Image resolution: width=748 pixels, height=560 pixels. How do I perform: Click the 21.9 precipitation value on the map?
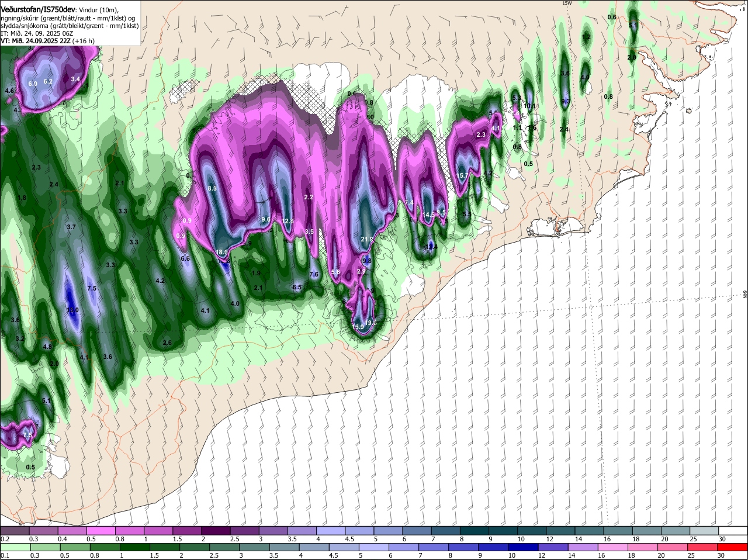(367, 240)
